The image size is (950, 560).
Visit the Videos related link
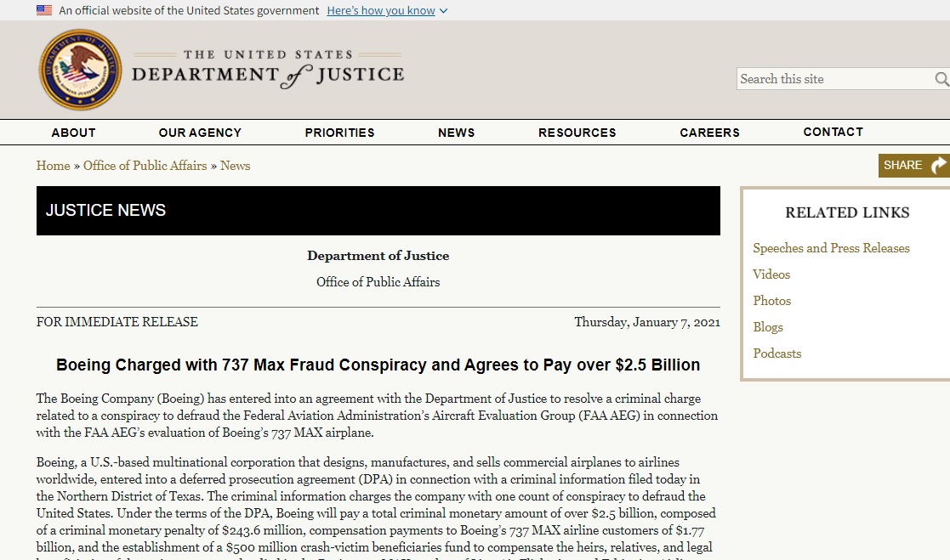(771, 274)
